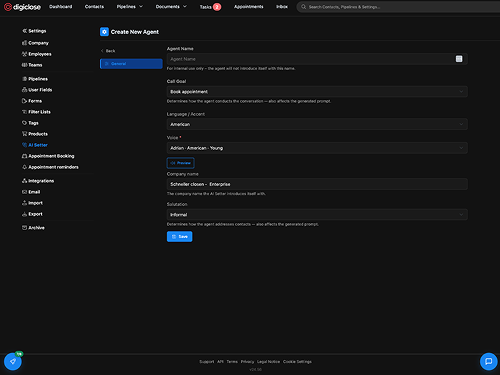Open Company settings
The image size is (500, 375).
(x=35, y=43)
